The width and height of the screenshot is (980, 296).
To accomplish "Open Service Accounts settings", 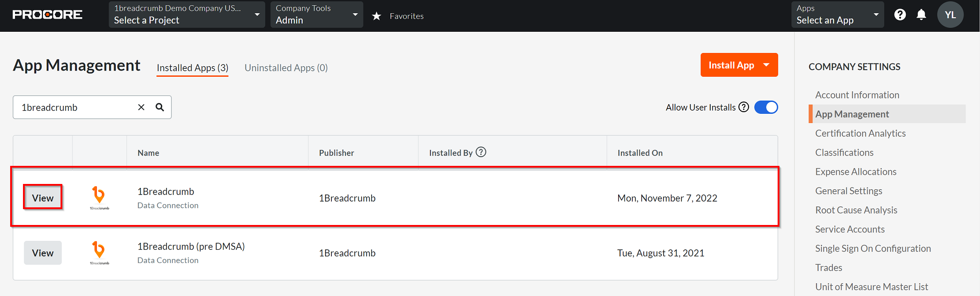I will [x=850, y=229].
